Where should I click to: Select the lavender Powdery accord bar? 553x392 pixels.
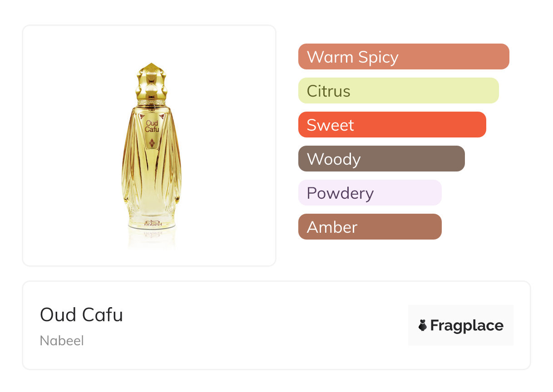[370, 193]
